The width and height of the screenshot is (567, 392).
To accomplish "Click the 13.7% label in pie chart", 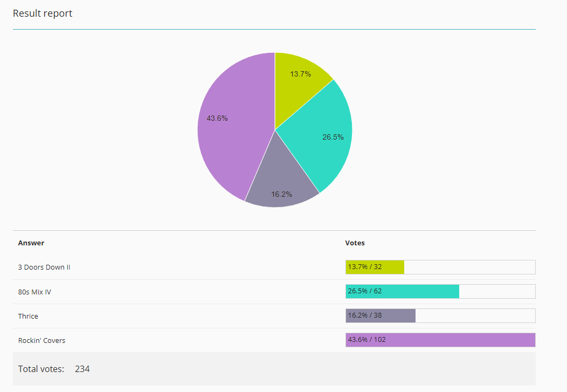I will 300,74.
